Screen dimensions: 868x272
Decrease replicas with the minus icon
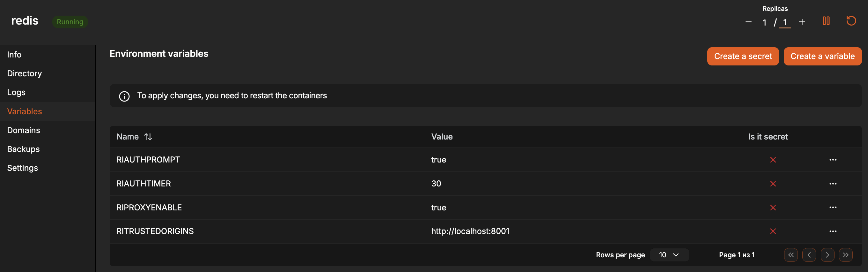[748, 22]
